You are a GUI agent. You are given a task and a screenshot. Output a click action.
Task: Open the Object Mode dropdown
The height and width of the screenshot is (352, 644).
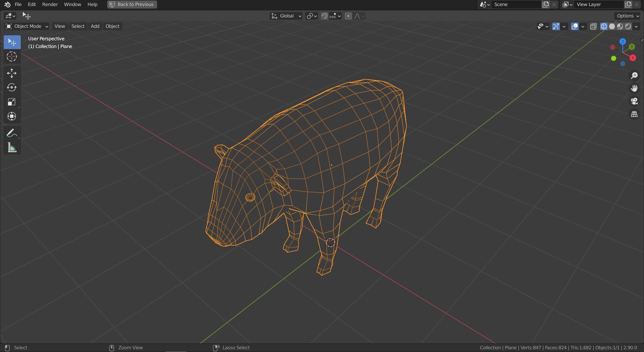click(x=27, y=26)
